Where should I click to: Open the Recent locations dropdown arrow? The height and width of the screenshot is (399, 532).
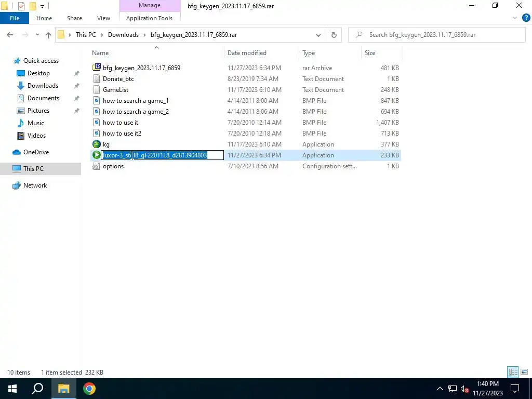tap(37, 35)
